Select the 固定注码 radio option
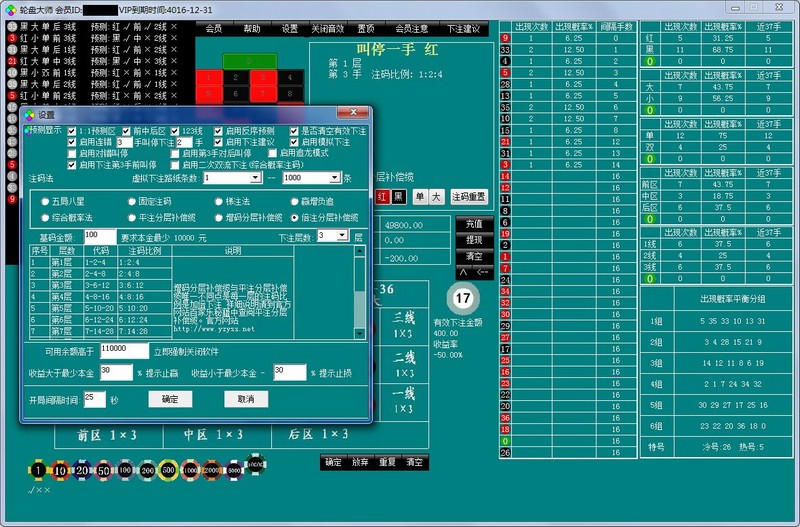Viewport: 800px width, 527px height. point(133,201)
